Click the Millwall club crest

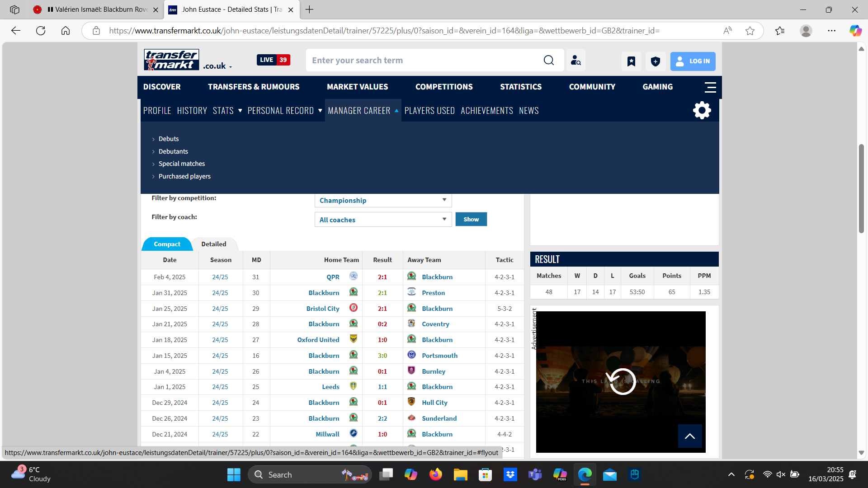(354, 433)
